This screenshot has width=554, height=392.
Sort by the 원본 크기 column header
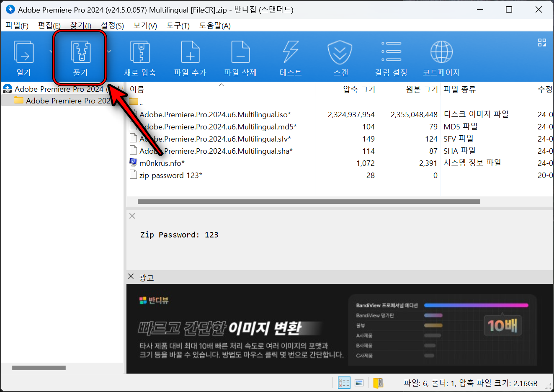pos(410,89)
